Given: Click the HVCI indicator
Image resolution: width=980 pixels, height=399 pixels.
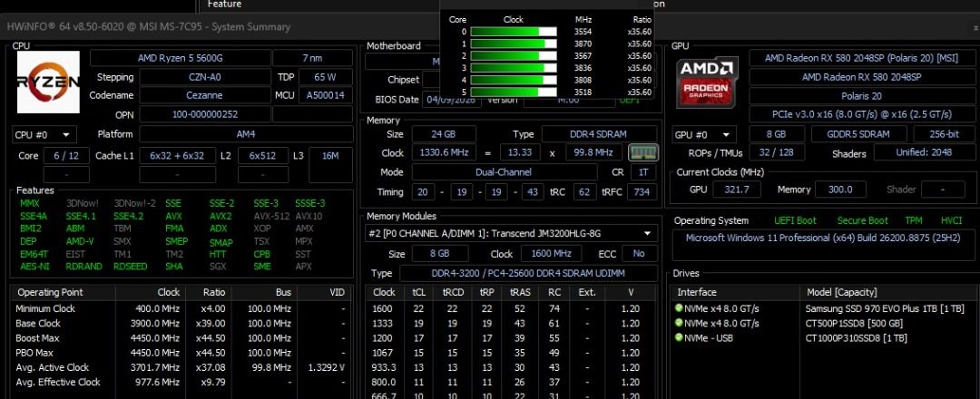Looking at the screenshot, I should 951,220.
